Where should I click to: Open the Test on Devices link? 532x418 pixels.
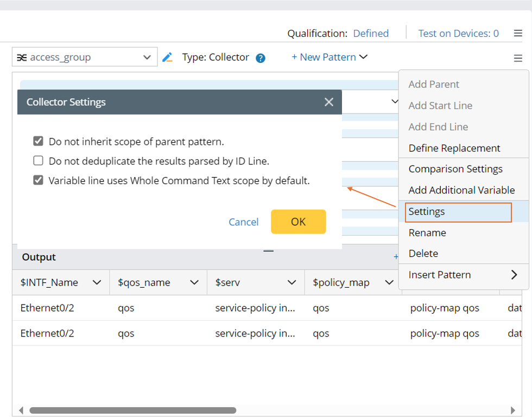[x=458, y=34]
